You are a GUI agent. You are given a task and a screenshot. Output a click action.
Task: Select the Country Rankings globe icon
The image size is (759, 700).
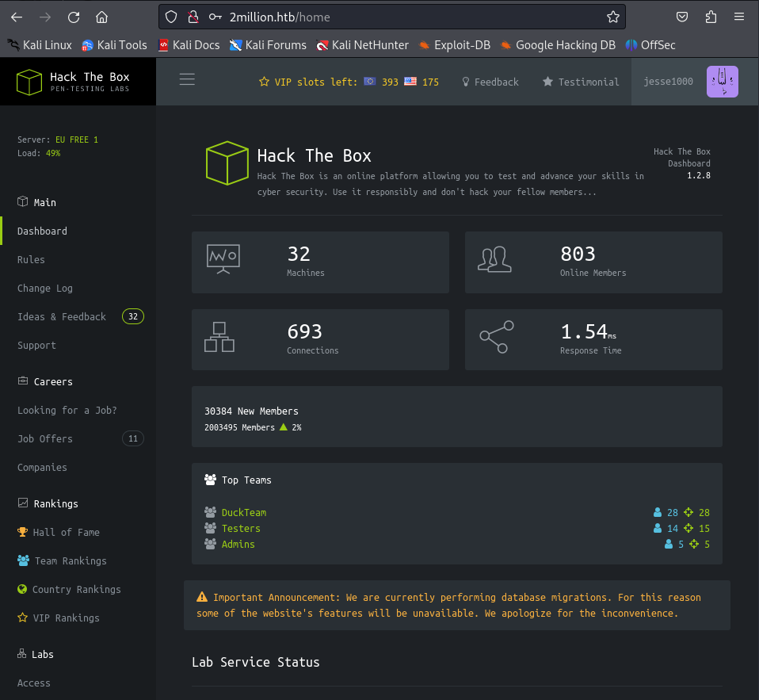[x=22, y=589]
